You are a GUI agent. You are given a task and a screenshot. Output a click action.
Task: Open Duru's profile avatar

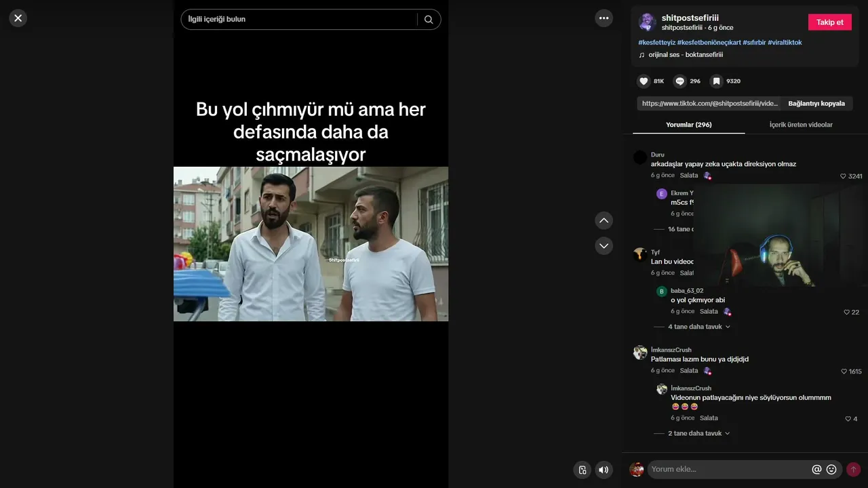pos(640,158)
